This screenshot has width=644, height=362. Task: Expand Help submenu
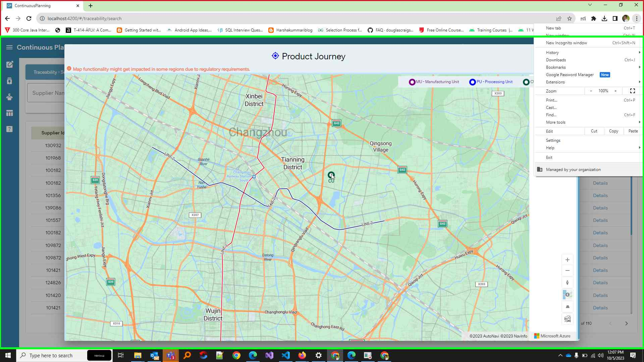(x=589, y=148)
